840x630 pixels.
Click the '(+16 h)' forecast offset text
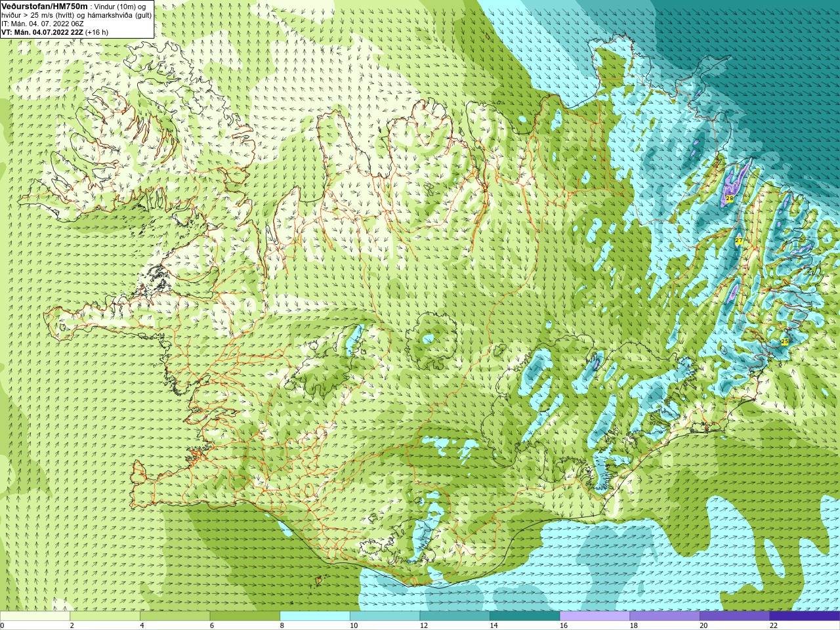coord(97,32)
